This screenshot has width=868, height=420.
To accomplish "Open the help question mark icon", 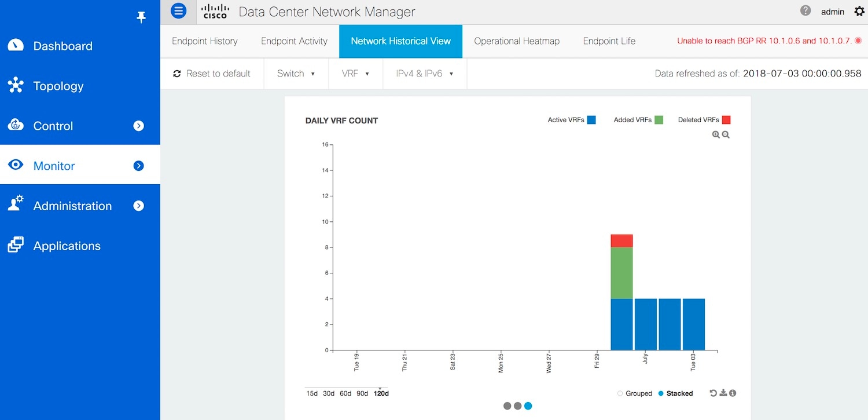I will tap(805, 11).
